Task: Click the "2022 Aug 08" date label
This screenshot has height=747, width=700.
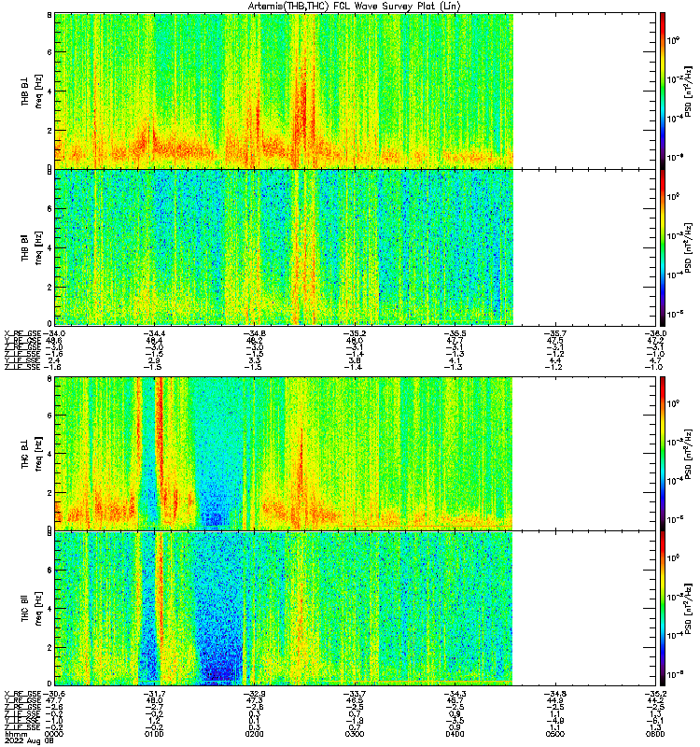Action: click(x=30, y=741)
